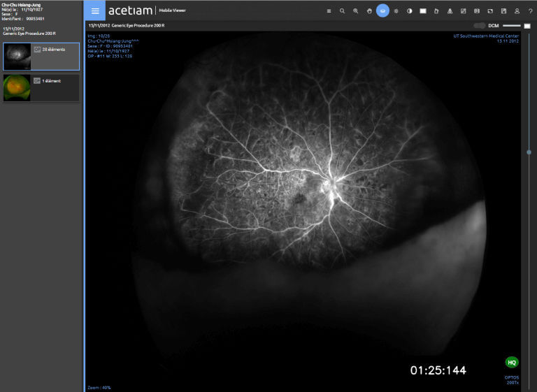Open the help question mark icon
Screen dimensions: 537x392
coord(530,11)
